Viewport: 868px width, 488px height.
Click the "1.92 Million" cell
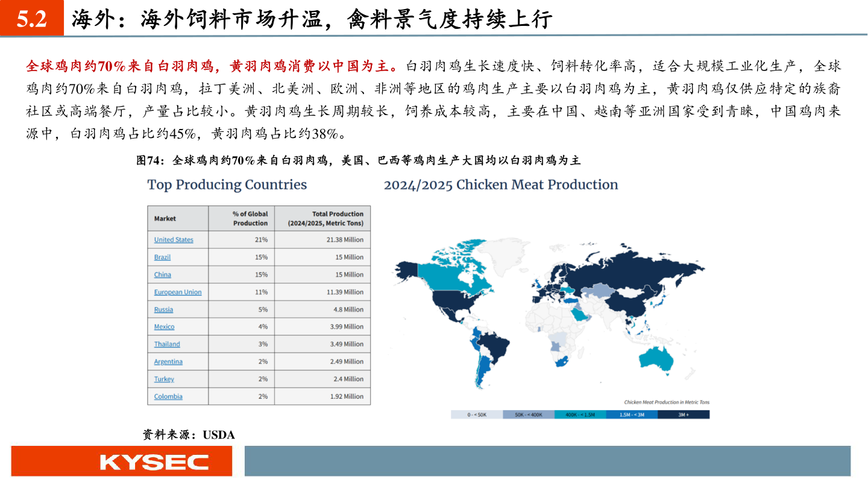(322, 396)
